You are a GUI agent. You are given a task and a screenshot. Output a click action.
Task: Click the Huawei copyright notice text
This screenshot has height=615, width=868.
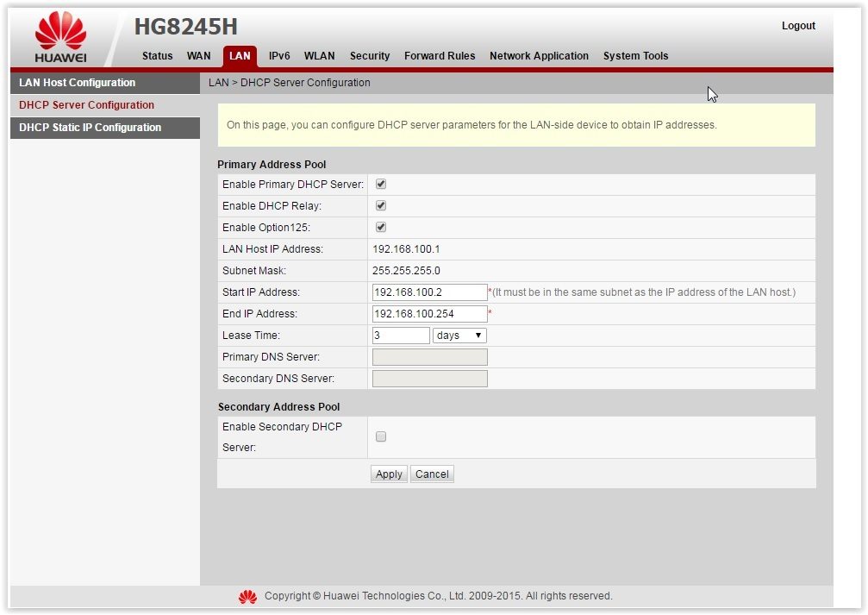click(x=439, y=596)
